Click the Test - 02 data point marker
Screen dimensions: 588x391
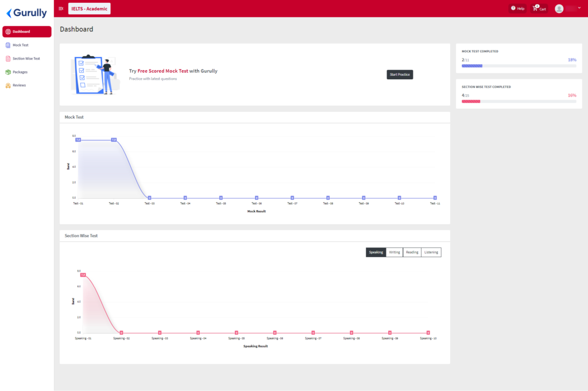pos(114,140)
